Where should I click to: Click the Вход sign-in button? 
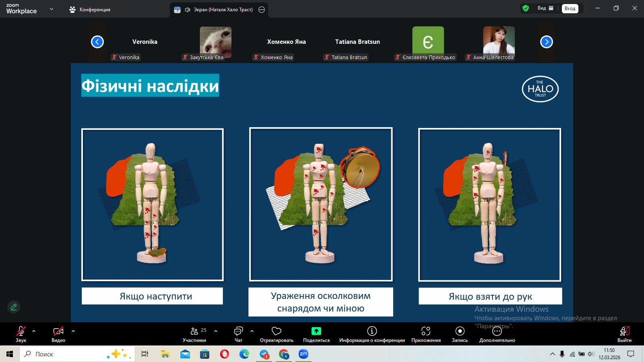(570, 8)
